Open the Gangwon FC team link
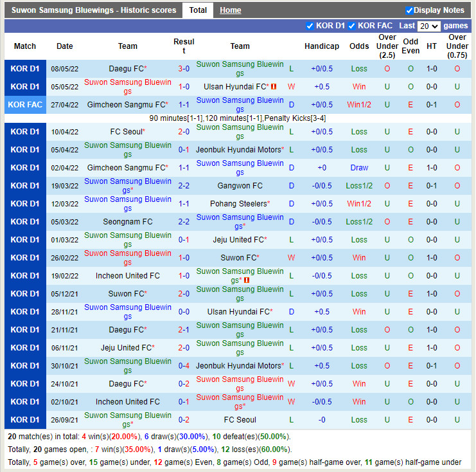 pyautogui.click(x=240, y=186)
